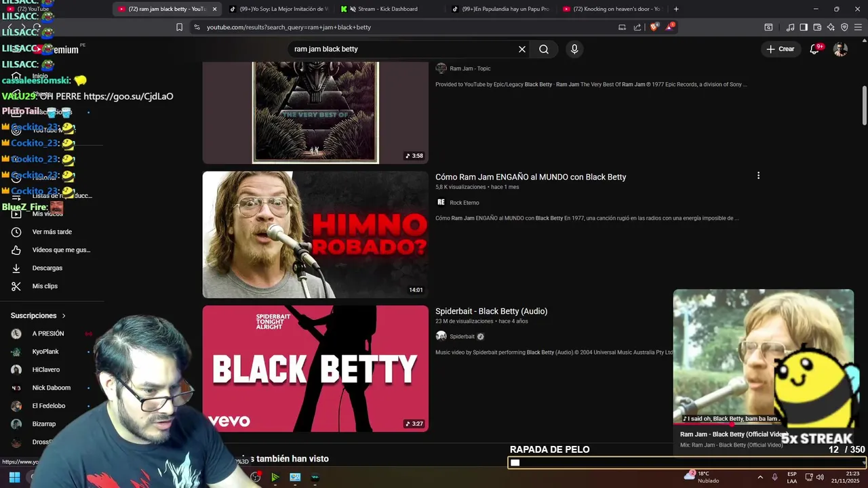Switch to the Yo Soy TikTok tab
The image size is (868, 488).
pos(278,9)
